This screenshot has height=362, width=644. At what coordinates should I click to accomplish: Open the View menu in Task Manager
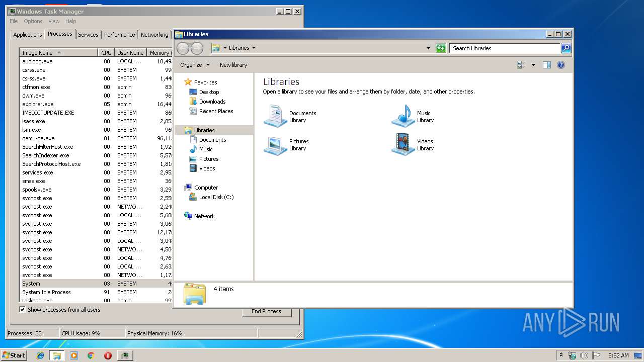click(54, 21)
